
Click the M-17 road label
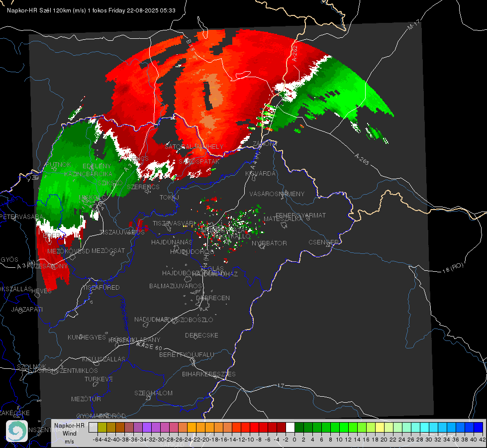tap(413, 24)
